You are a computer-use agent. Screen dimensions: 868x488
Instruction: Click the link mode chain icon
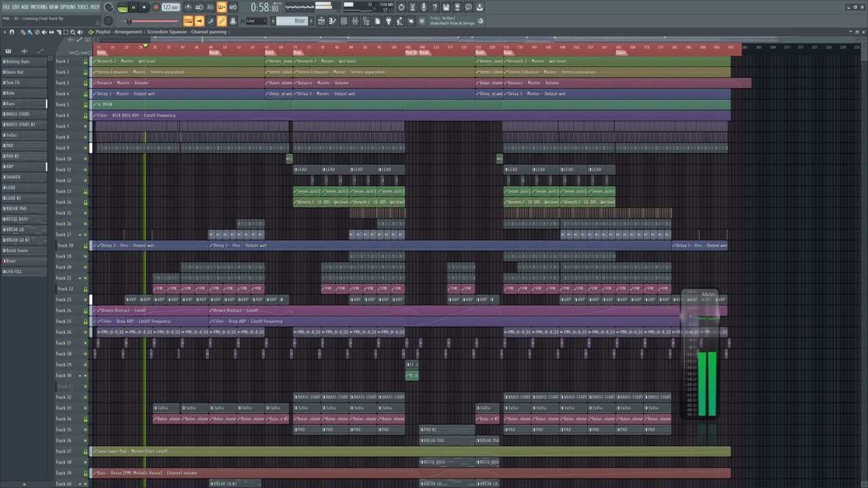[x=221, y=20]
